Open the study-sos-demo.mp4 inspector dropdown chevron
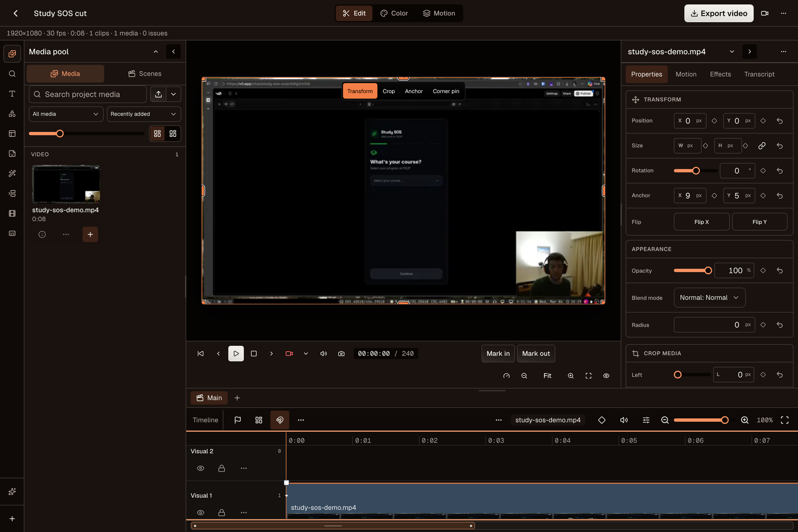 [732, 52]
